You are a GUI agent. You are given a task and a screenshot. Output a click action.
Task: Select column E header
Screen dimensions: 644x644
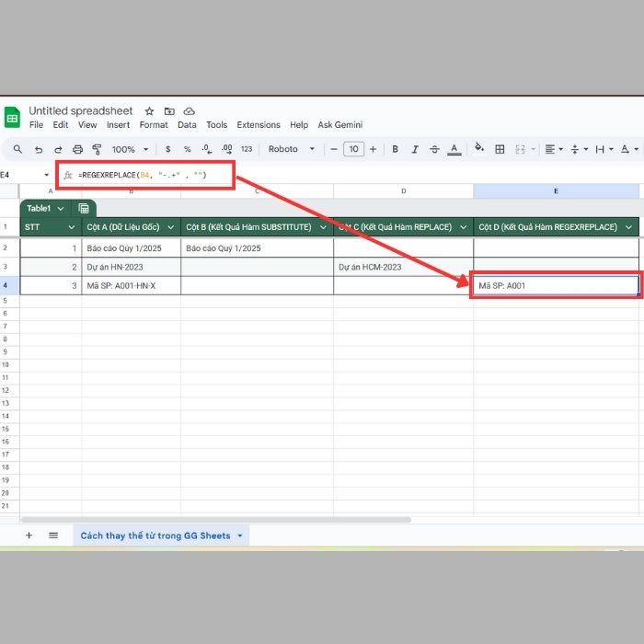click(556, 191)
